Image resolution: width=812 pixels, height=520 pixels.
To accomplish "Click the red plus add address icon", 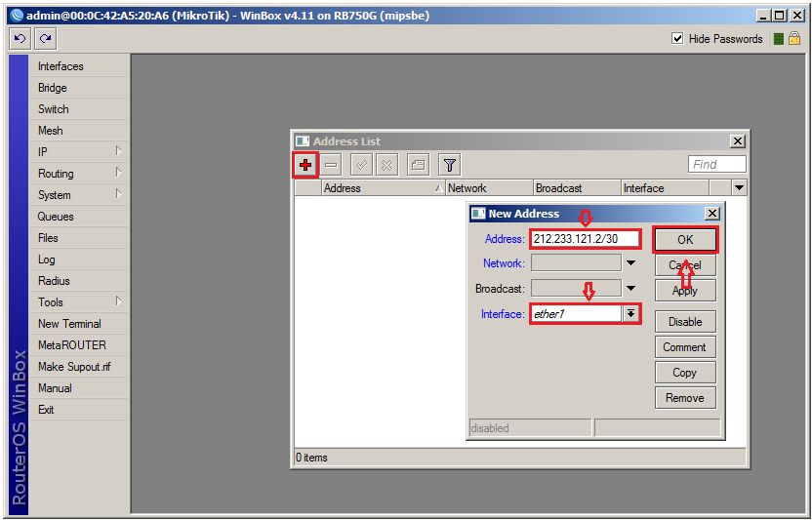I will click(305, 165).
